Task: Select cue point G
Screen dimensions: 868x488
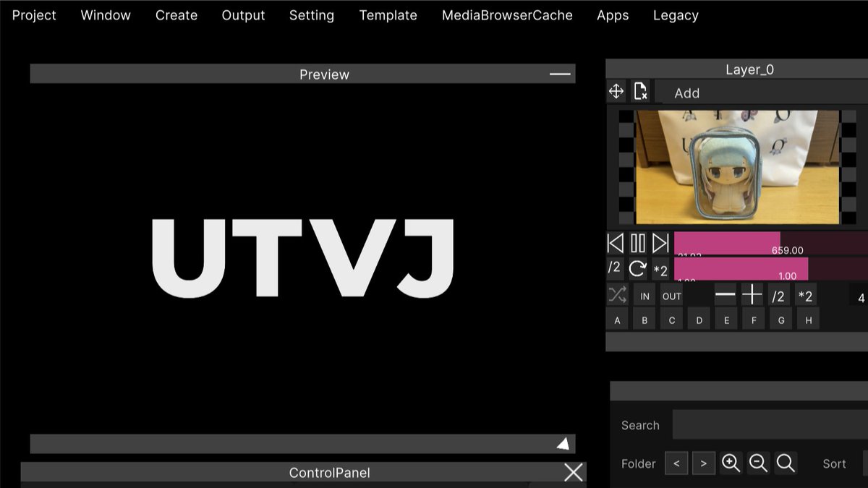Action: 780,320
